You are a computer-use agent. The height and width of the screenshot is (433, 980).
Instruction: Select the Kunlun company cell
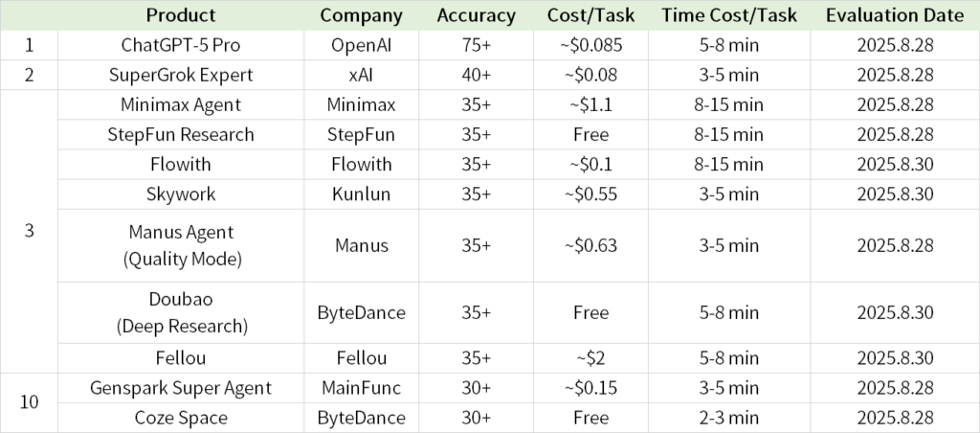click(x=361, y=194)
